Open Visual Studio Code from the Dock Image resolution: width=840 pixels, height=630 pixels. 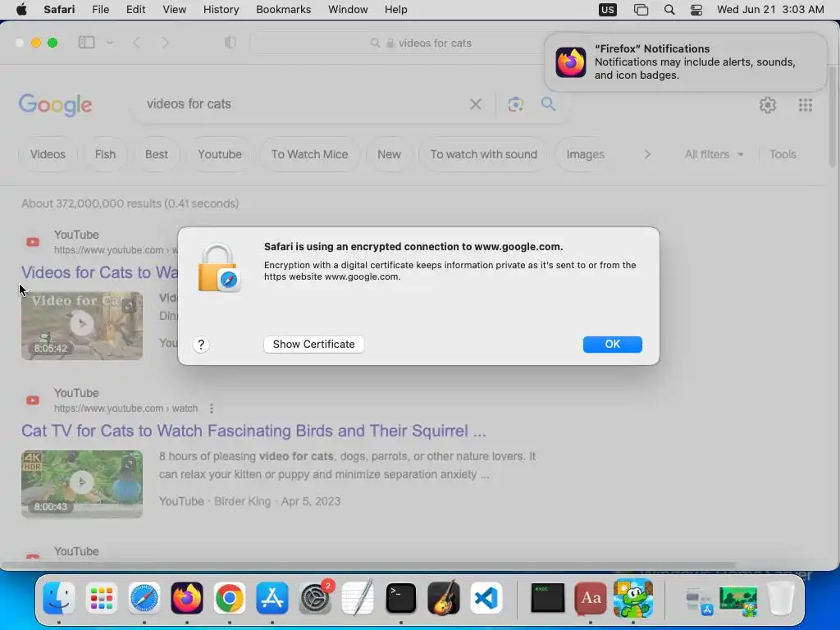pos(486,598)
